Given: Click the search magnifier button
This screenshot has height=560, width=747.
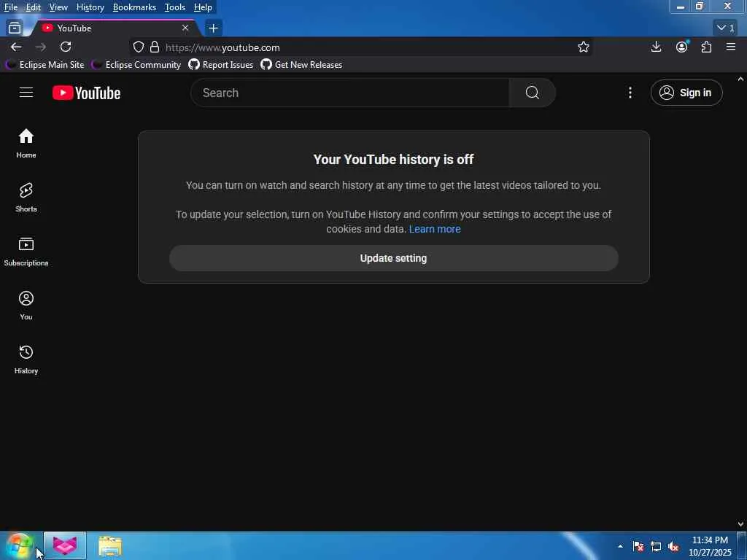Looking at the screenshot, I should pos(532,93).
